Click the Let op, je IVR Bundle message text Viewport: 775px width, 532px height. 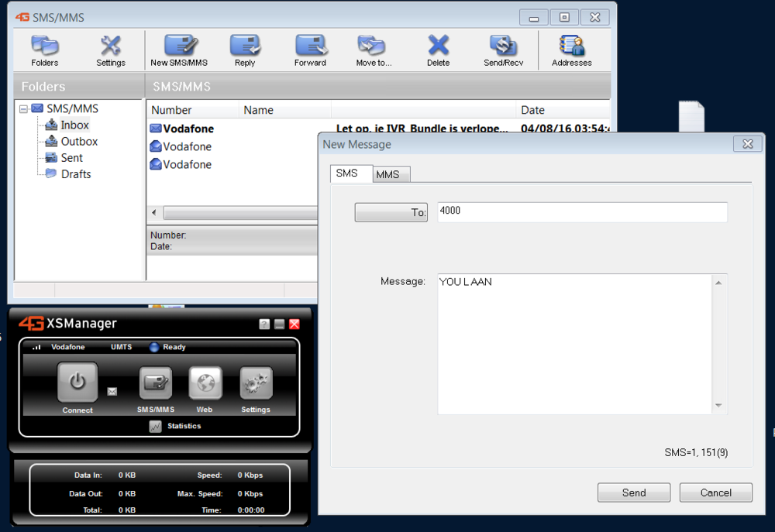(x=422, y=129)
